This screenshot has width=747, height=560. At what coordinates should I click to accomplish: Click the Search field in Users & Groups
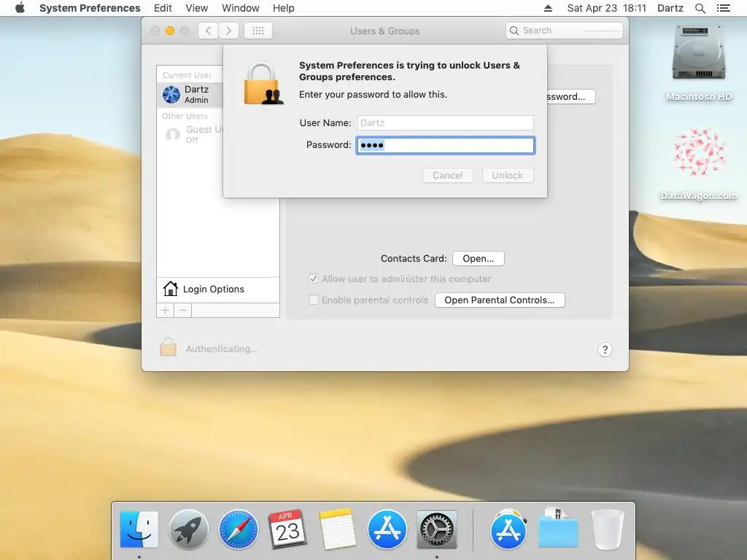pos(565,31)
